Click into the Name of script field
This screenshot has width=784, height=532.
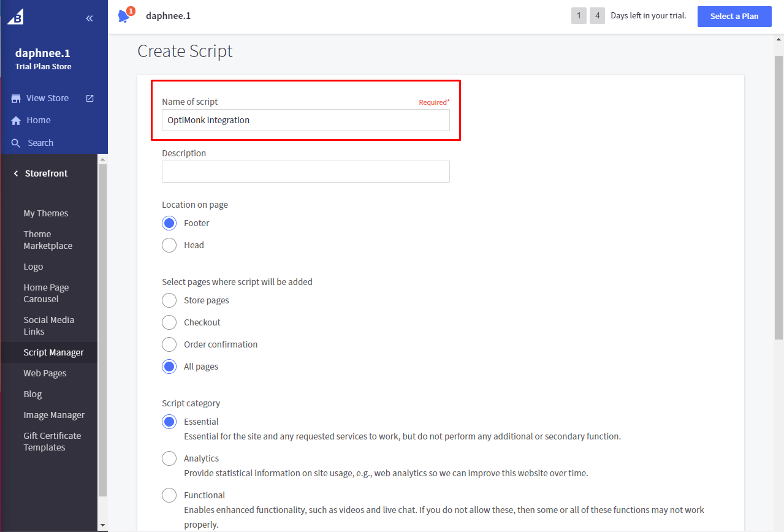click(x=306, y=120)
